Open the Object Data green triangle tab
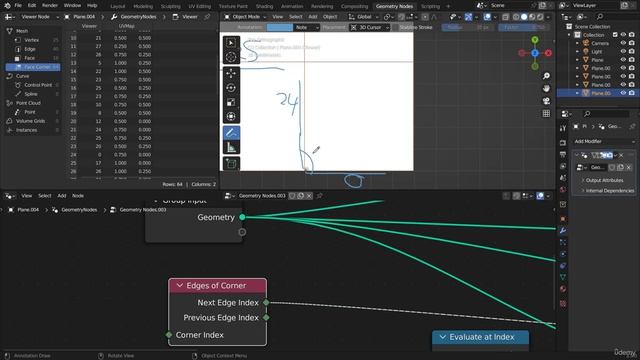 point(563,277)
